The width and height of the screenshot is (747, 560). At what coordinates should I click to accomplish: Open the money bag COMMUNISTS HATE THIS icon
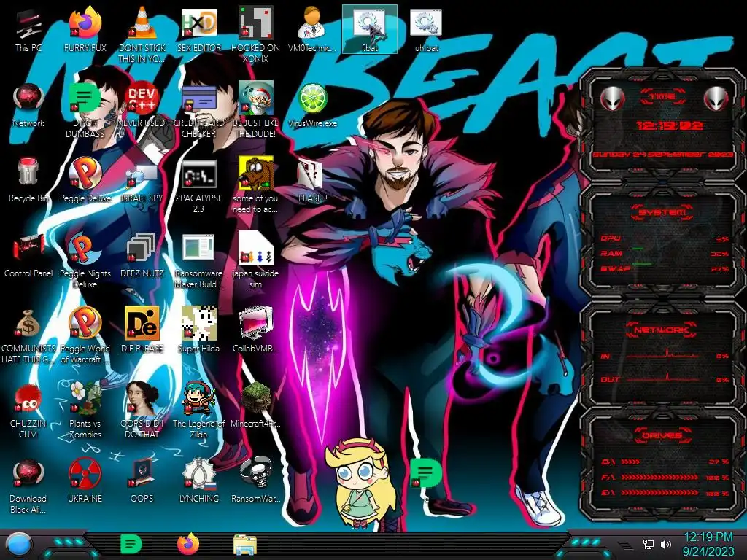(28, 335)
